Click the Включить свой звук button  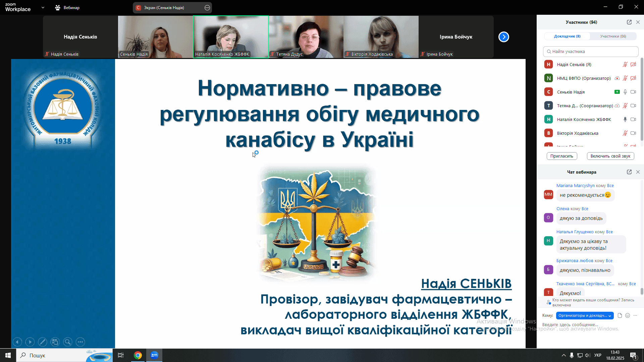(x=610, y=156)
